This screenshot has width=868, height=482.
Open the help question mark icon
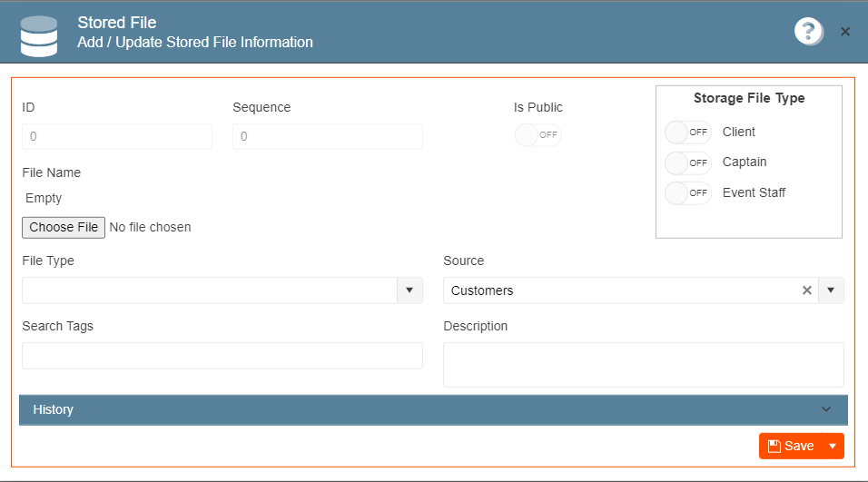tap(808, 32)
